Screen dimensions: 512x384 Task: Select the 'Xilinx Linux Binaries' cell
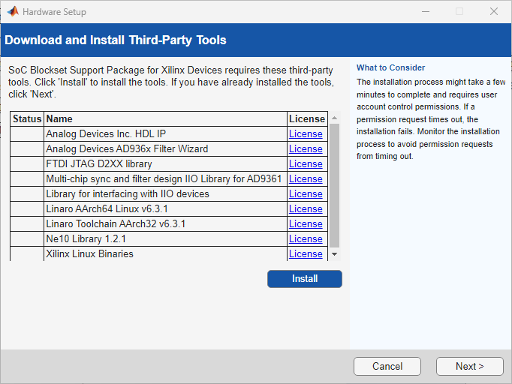(x=166, y=254)
